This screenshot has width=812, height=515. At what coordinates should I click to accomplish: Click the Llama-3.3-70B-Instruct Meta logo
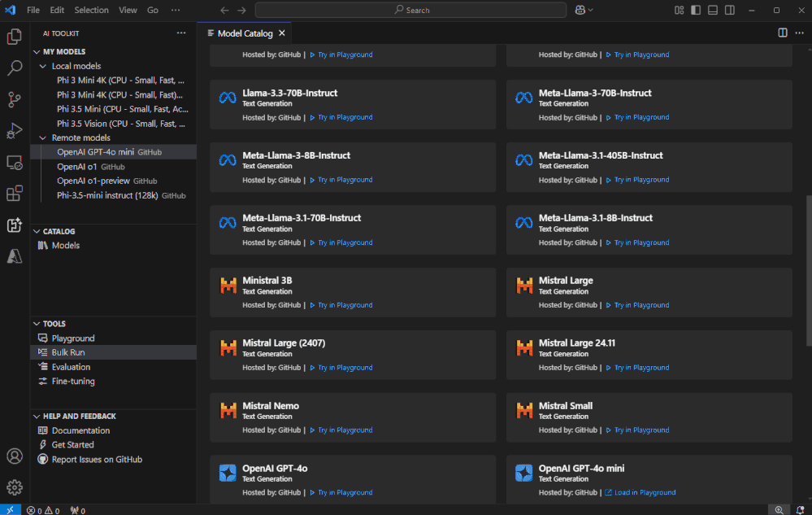point(228,98)
